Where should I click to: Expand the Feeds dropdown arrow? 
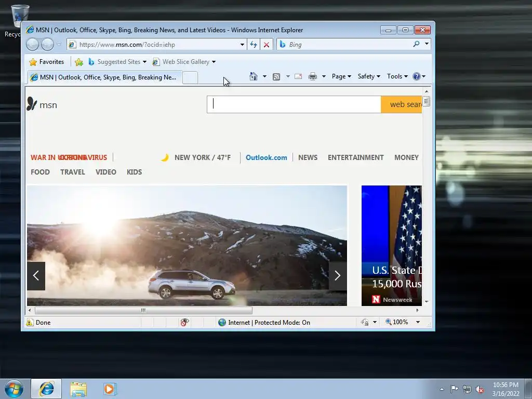click(288, 77)
